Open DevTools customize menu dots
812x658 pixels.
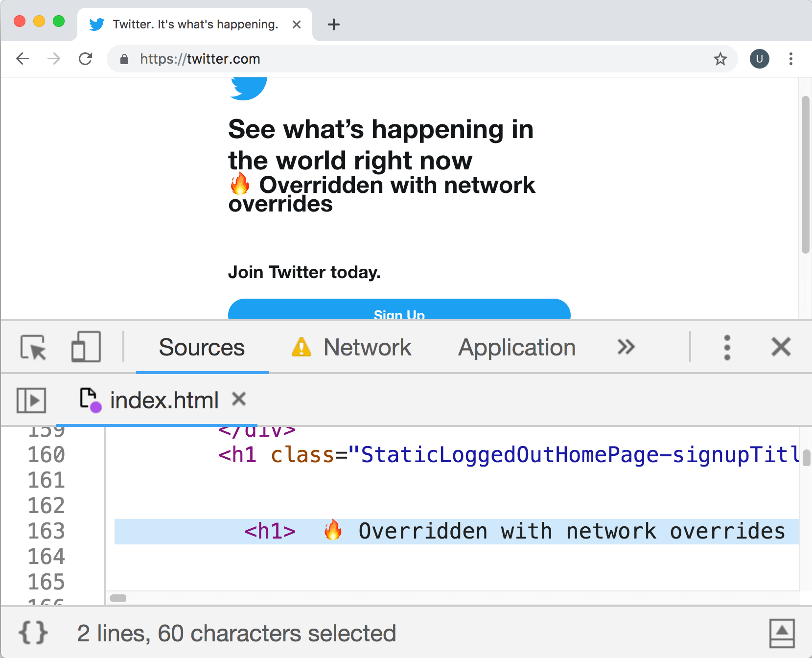click(727, 348)
